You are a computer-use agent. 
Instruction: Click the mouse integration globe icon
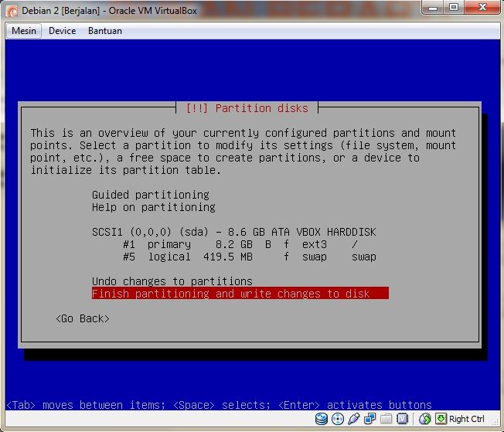(425, 419)
